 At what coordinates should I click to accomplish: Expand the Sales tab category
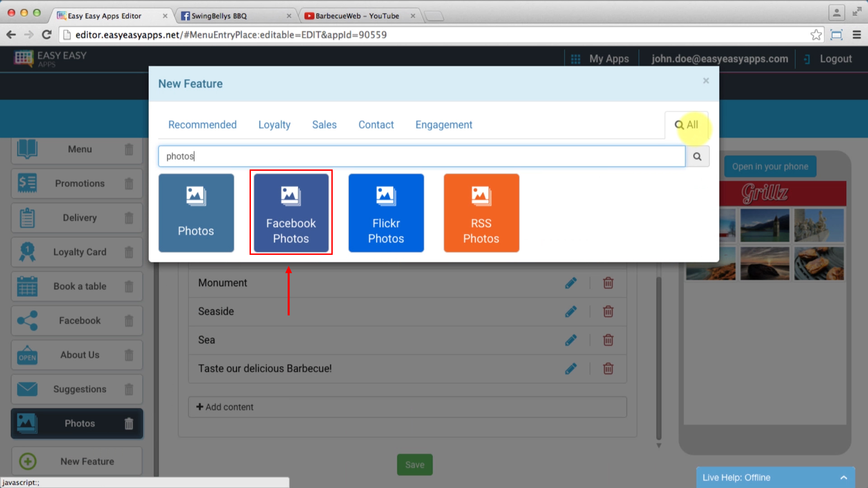tap(324, 125)
